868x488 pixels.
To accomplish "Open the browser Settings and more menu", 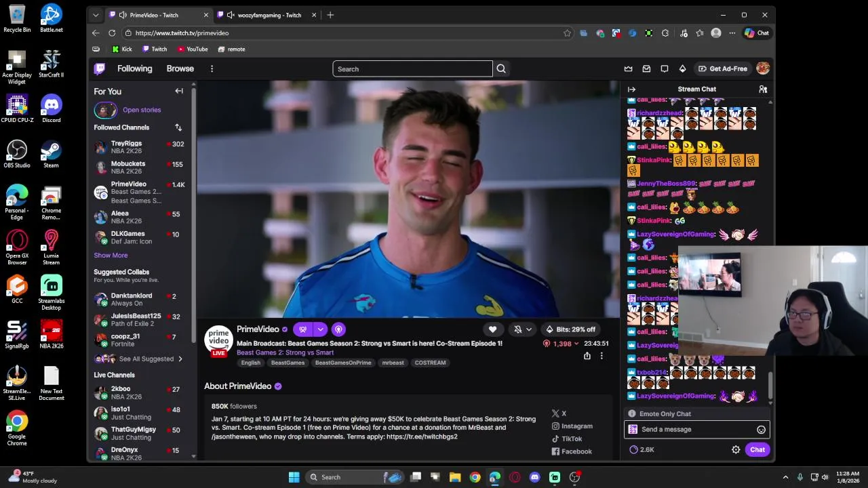I will pyautogui.click(x=732, y=33).
